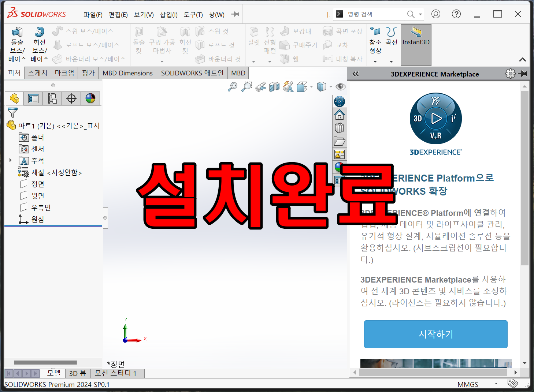Open the FeatureManager design tree tab
The height and width of the screenshot is (392, 534).
(x=14, y=98)
